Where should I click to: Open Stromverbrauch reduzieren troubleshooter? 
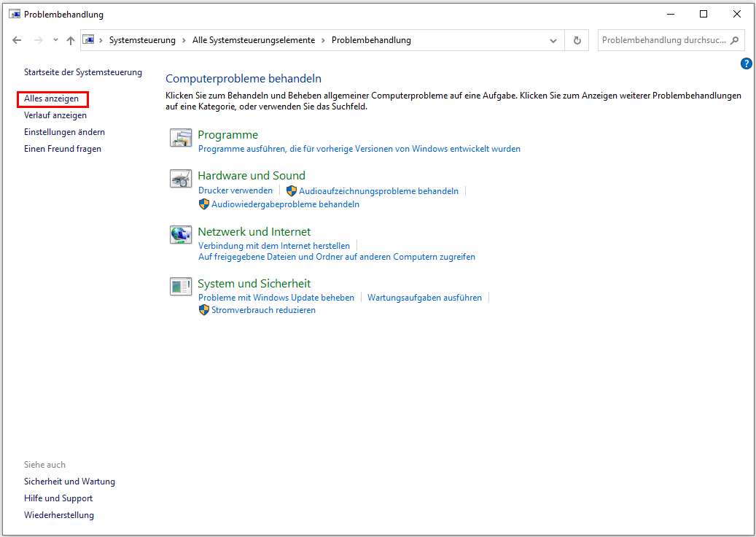(263, 310)
